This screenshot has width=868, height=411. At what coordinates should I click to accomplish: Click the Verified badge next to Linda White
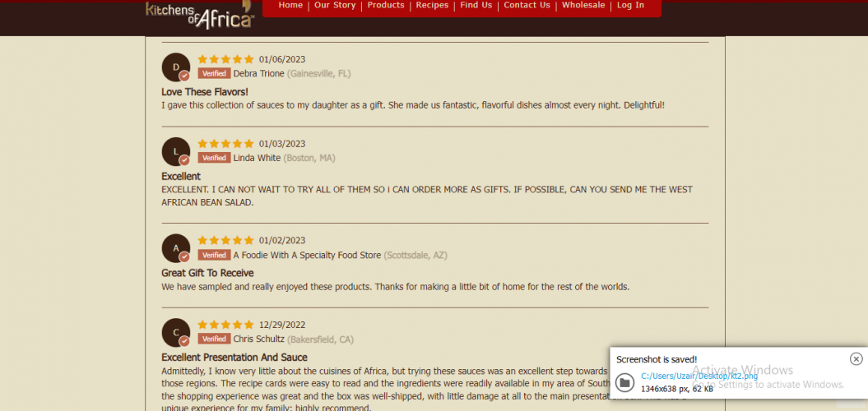214,158
